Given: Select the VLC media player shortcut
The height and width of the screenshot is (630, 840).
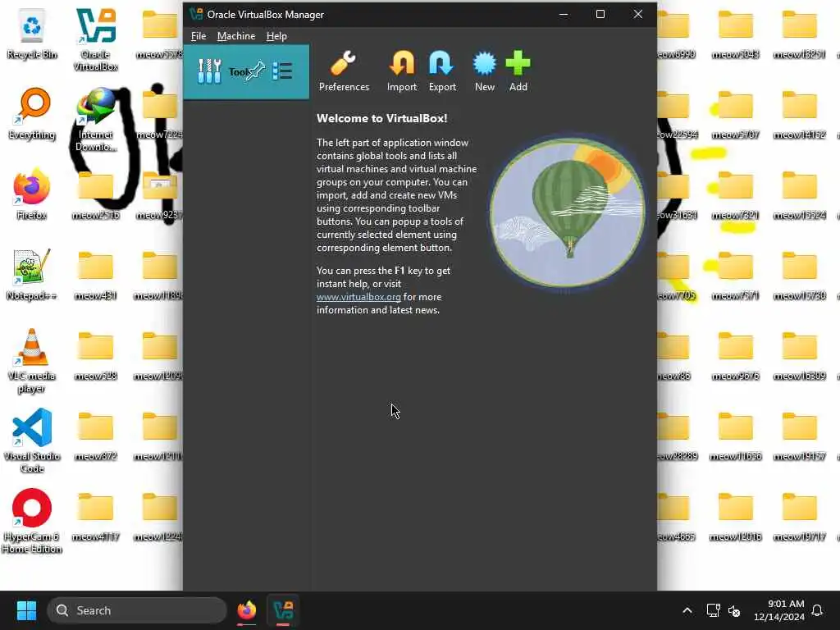Looking at the screenshot, I should pyautogui.click(x=32, y=361).
